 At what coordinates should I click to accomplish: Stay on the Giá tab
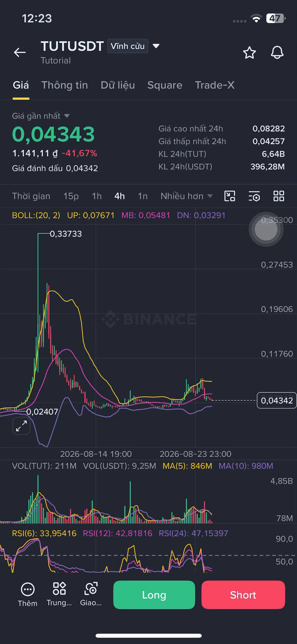[21, 85]
